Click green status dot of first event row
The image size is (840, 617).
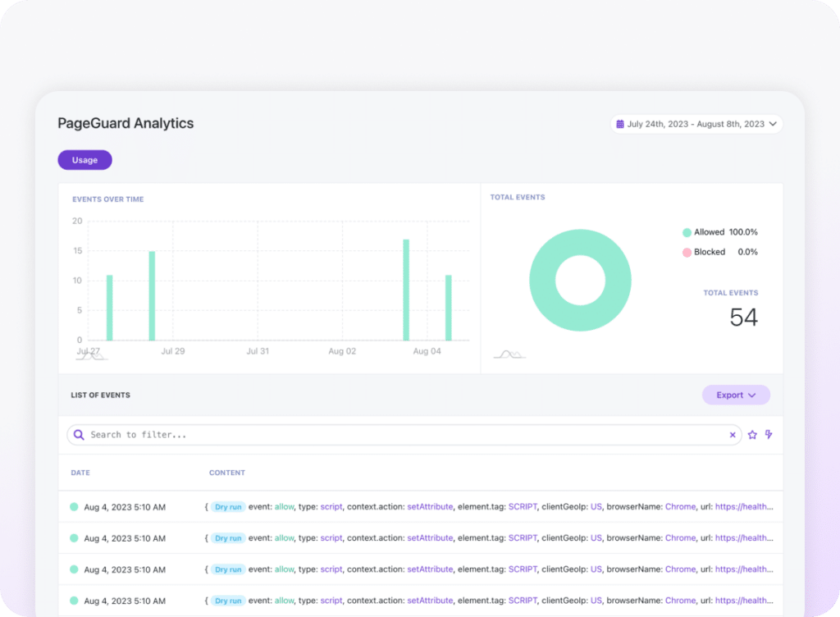pyautogui.click(x=74, y=507)
